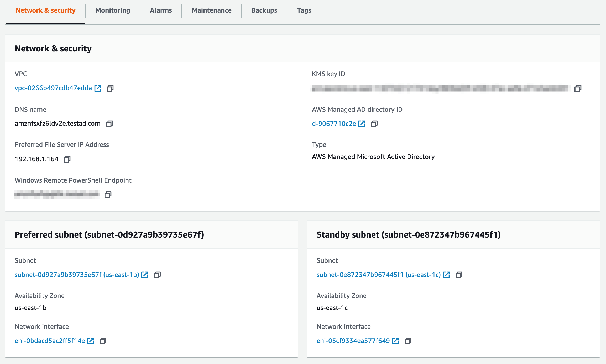Image resolution: width=606 pixels, height=364 pixels.
Task: Copy the VPC ID to clipboard
Action: click(x=110, y=88)
